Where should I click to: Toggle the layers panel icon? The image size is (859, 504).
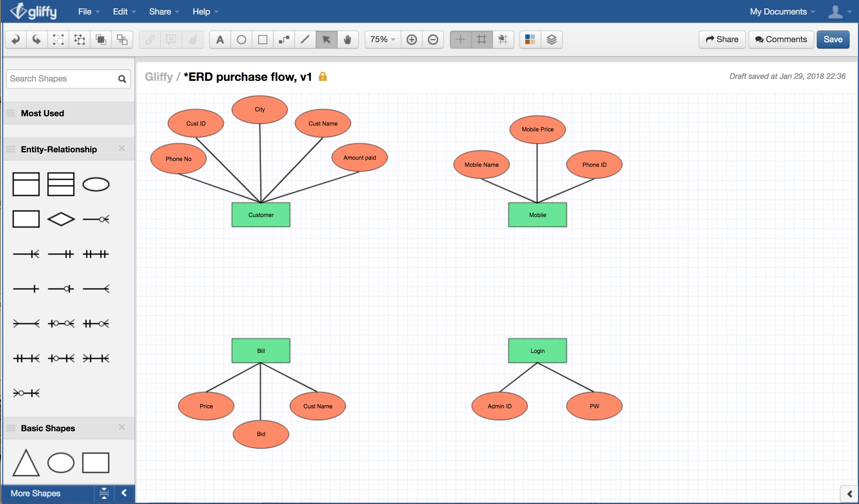tap(551, 40)
